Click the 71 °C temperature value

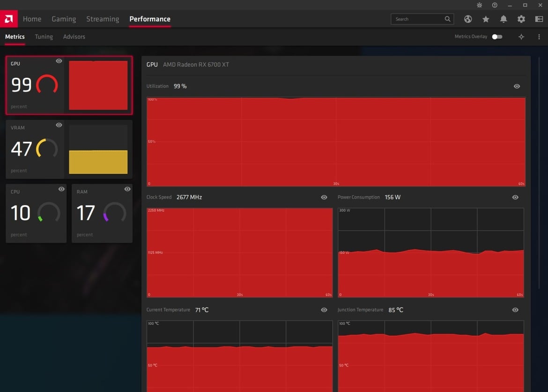[202, 310]
